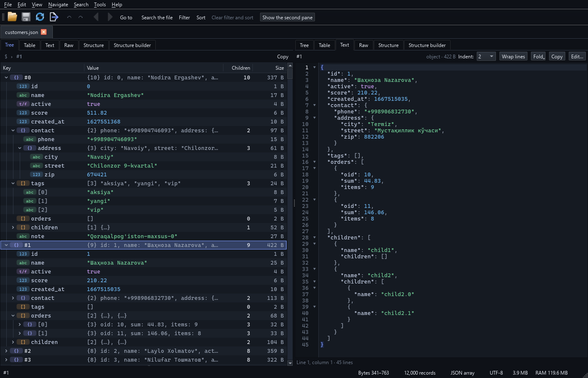Click the save floppy disk icon

tap(26, 17)
